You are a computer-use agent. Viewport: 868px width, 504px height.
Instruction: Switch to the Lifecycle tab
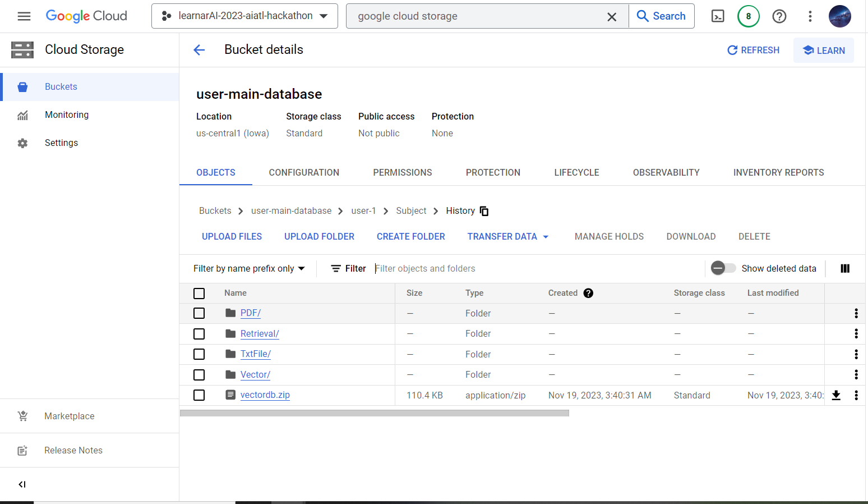click(x=576, y=173)
